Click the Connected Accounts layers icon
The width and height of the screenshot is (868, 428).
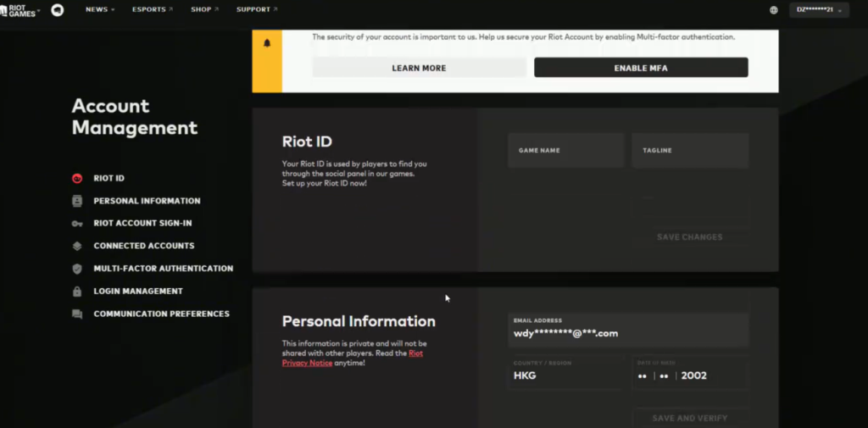tap(77, 246)
